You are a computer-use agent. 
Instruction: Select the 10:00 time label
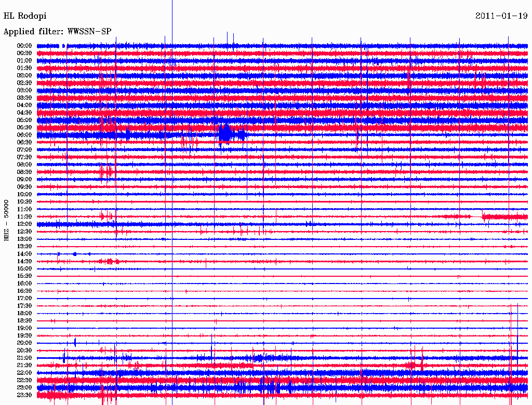[x=24, y=194]
